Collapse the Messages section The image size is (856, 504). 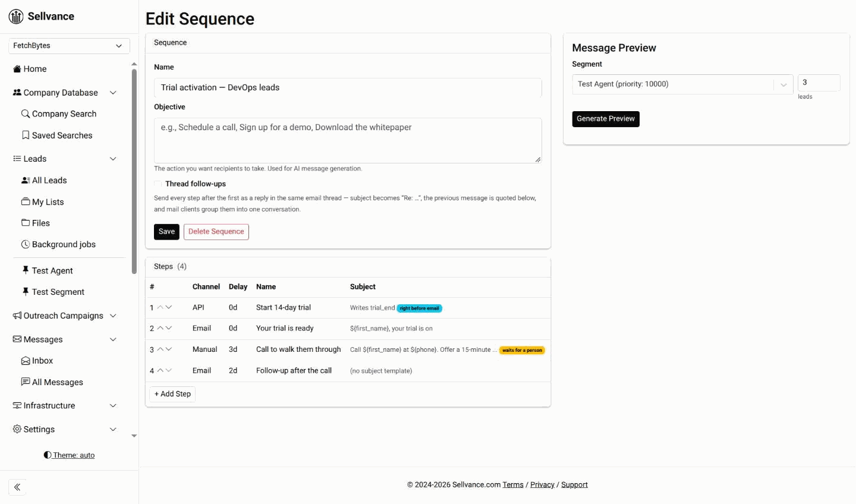pos(113,339)
